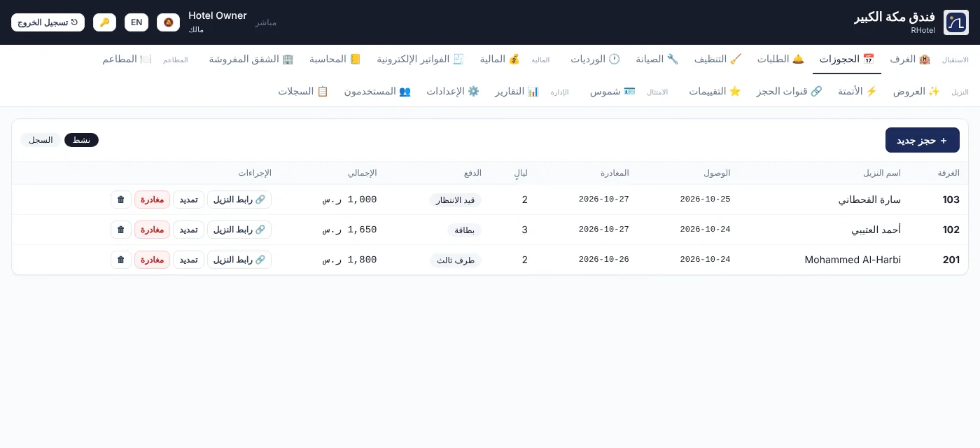Click arrival date 2026-10-25
The width and height of the screenshot is (980, 448).
pyautogui.click(x=705, y=199)
